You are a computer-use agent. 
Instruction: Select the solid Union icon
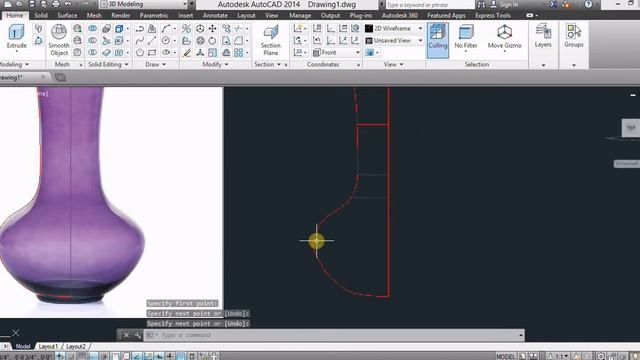(x=93, y=29)
